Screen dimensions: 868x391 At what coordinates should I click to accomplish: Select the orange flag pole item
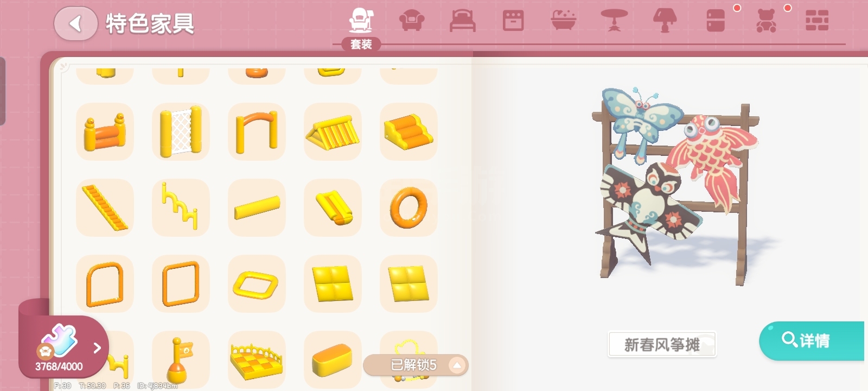click(x=181, y=360)
